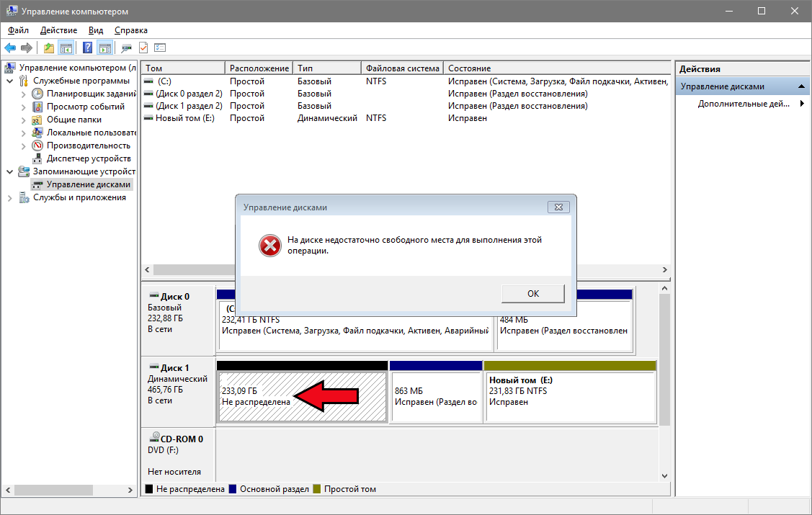
Task: Toggle the Show/Hide Console Tree toolbar button
Action: point(66,48)
